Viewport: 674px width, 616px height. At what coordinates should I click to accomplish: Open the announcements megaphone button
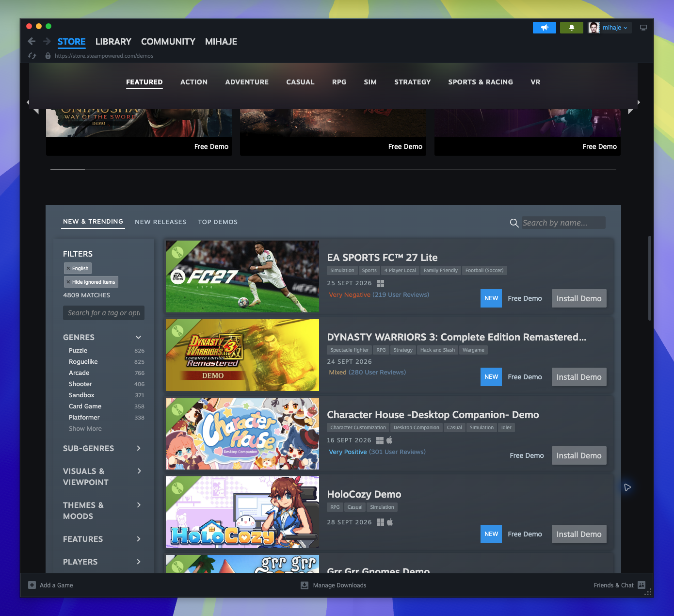click(545, 28)
